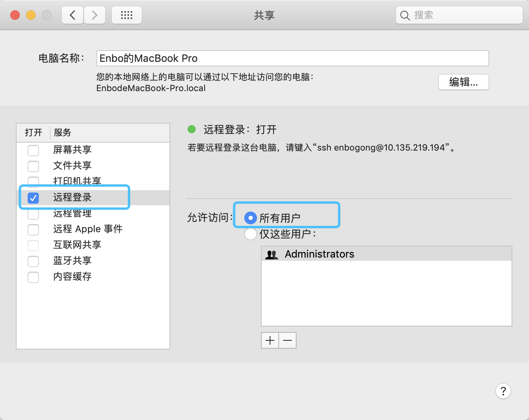The image size is (529, 420).
Task: Select 蓝牙共享 service row label
Action: tap(72, 260)
